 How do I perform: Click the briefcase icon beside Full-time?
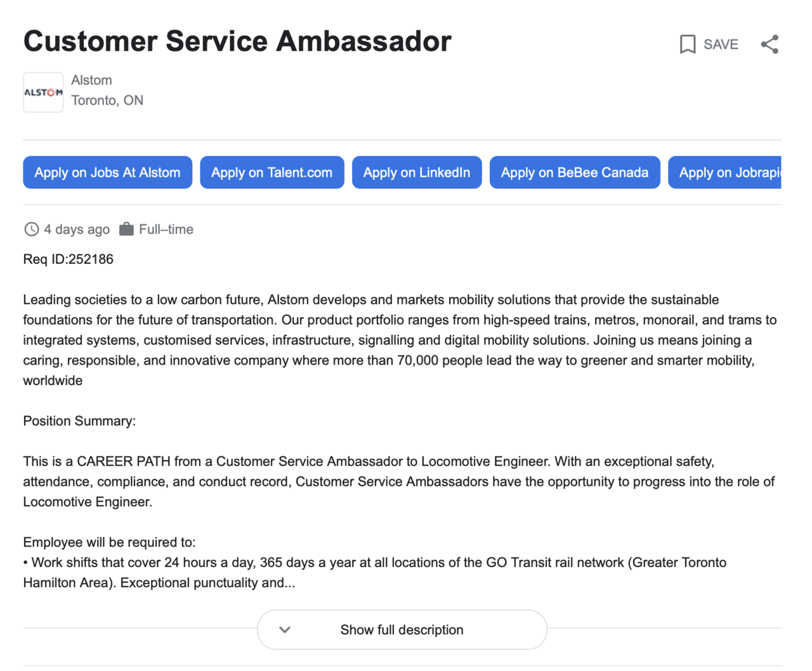coord(127,229)
